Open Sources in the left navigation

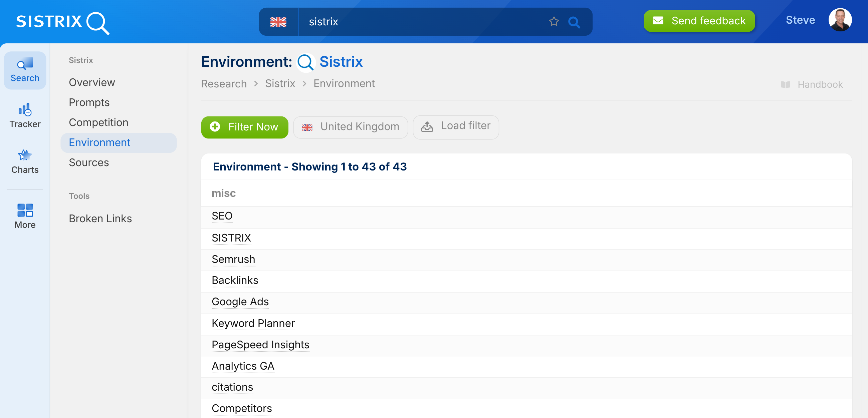point(88,162)
